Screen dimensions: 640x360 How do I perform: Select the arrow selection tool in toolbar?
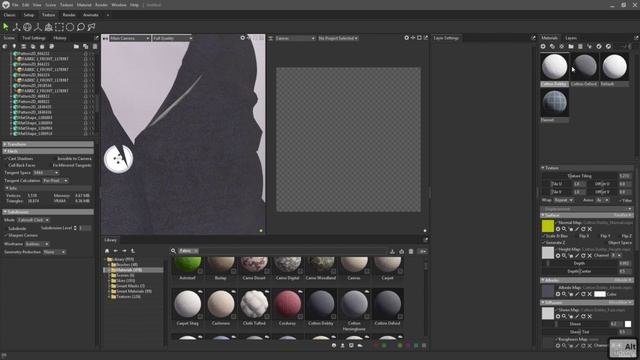6,27
